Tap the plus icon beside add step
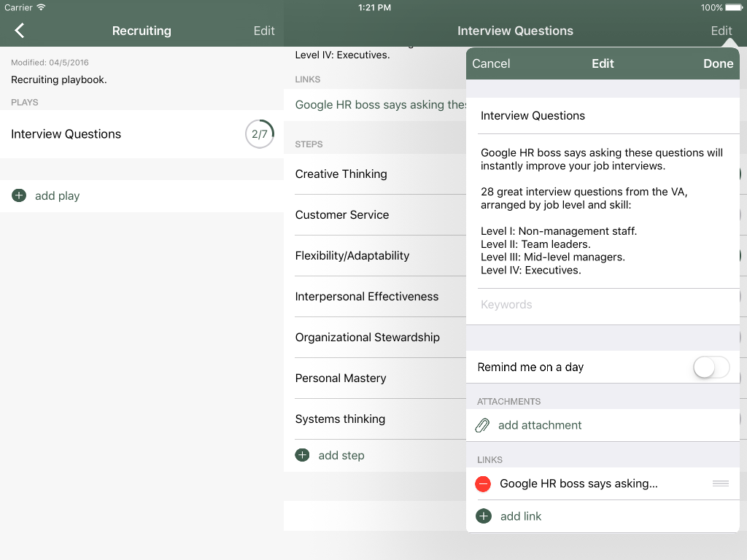Viewport: 747px width, 560px height. (302, 455)
